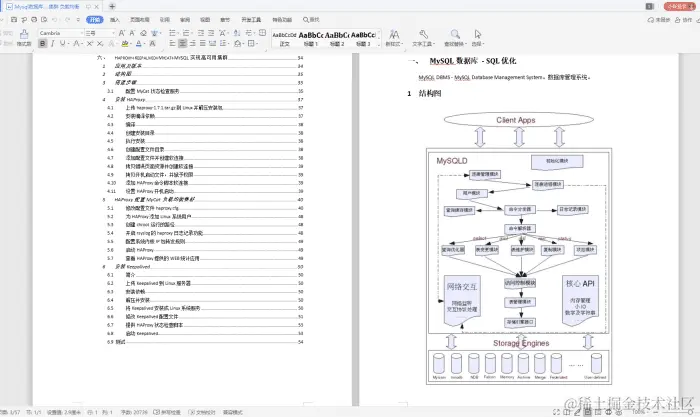Click the Print Preview icon

coord(44,20)
